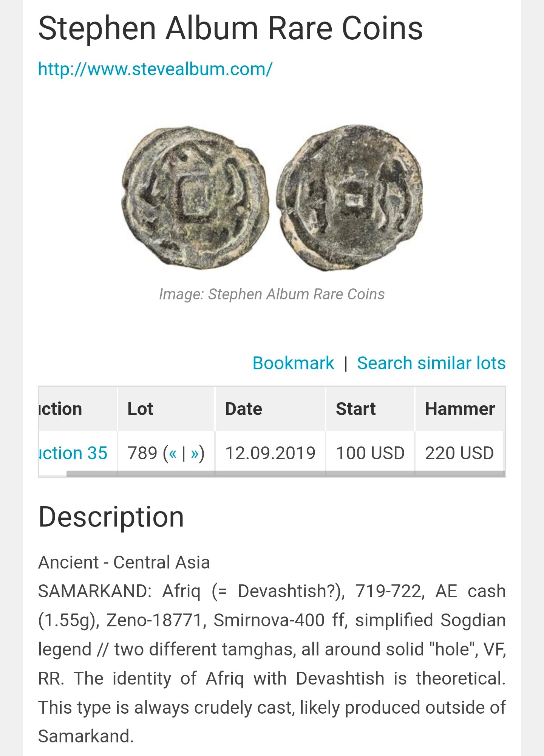Click the 100 USD start price cell
The width and height of the screenshot is (544, 756).
(x=370, y=453)
